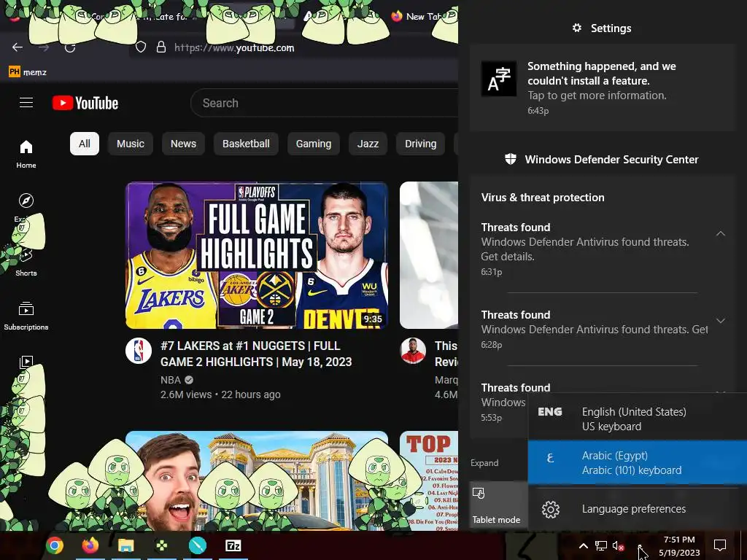This screenshot has width=747, height=560.
Task: Click the network icon in system tray
Action: (601, 545)
